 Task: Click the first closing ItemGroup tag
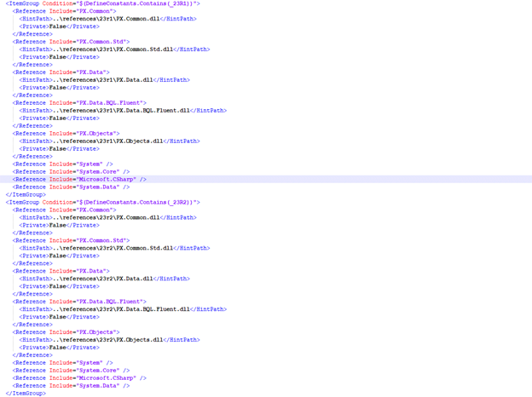tap(26, 194)
